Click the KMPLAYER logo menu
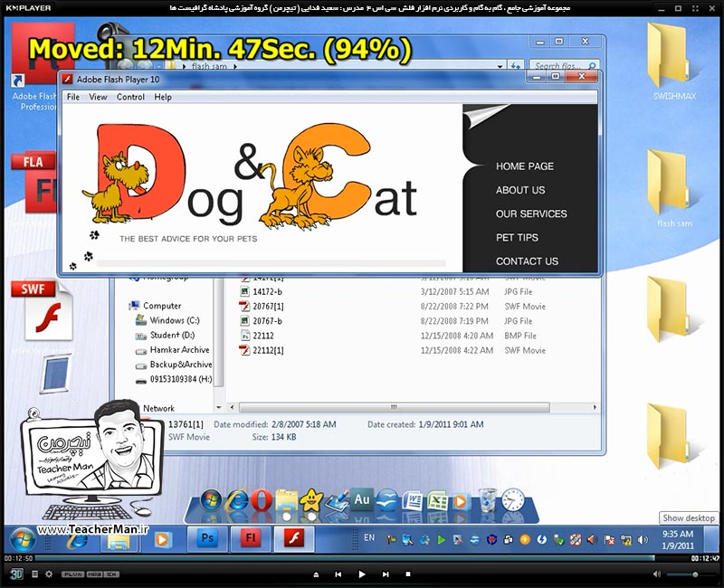The height and width of the screenshot is (588, 724). pyautogui.click(x=29, y=8)
